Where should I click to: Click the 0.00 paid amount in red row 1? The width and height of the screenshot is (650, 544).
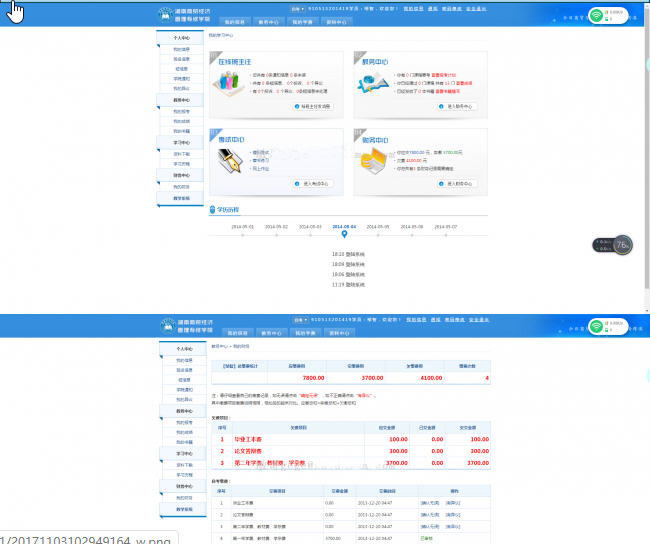[437, 439]
